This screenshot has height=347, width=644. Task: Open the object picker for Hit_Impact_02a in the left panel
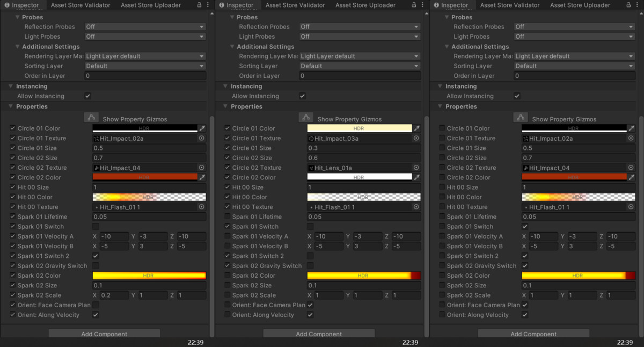coord(202,138)
